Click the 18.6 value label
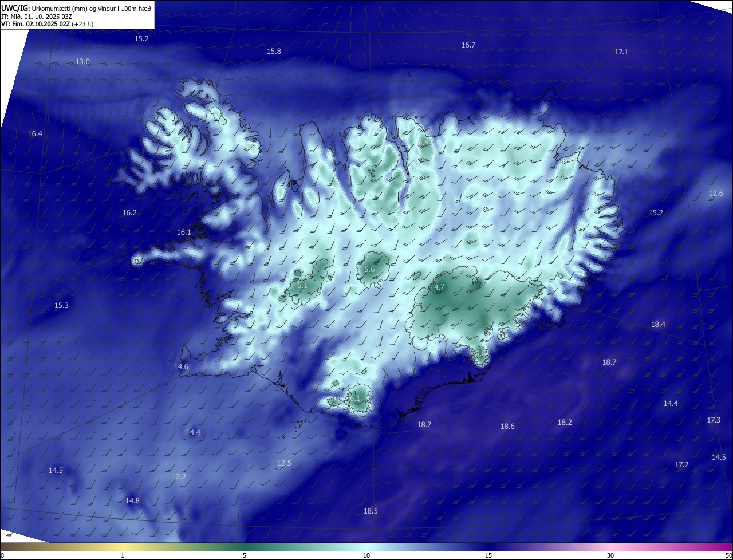Viewport: 733px width, 560px height. click(x=507, y=426)
